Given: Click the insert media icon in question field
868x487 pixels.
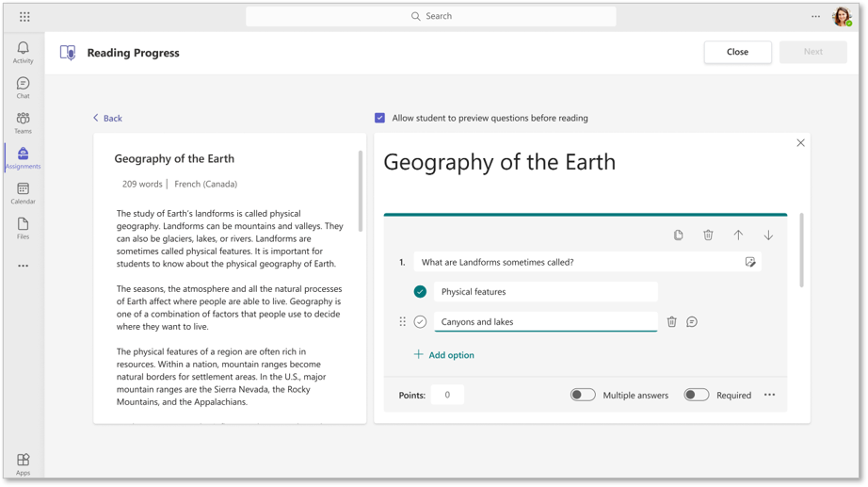Looking at the screenshot, I should 750,263.
